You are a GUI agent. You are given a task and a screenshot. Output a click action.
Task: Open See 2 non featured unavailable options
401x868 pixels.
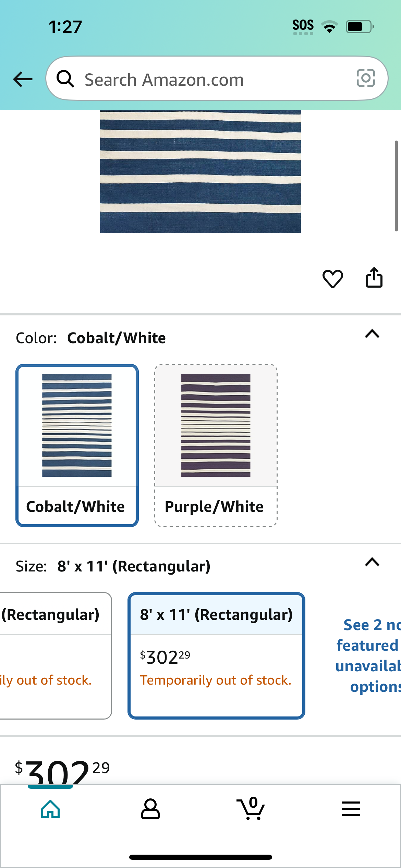tap(368, 655)
